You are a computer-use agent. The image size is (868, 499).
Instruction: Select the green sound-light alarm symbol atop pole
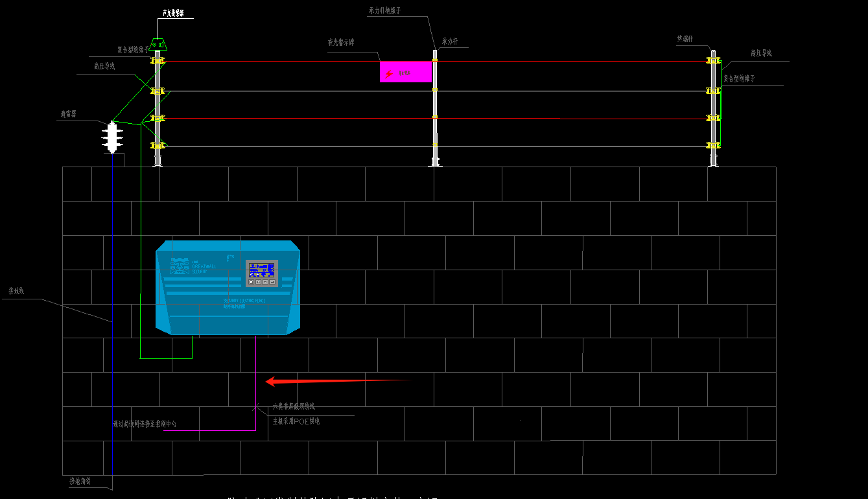[158, 44]
